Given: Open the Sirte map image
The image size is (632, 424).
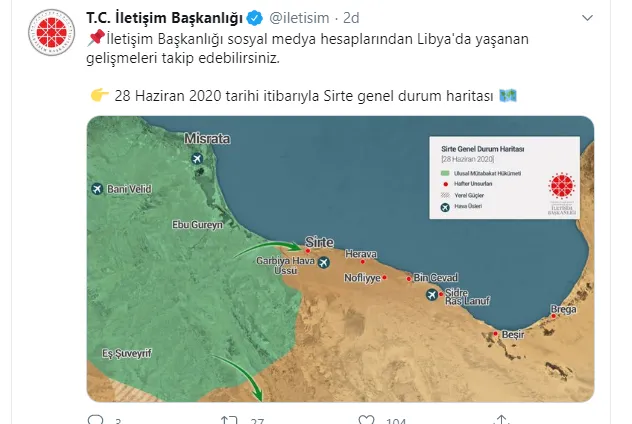Looking at the screenshot, I should tap(340, 259).
